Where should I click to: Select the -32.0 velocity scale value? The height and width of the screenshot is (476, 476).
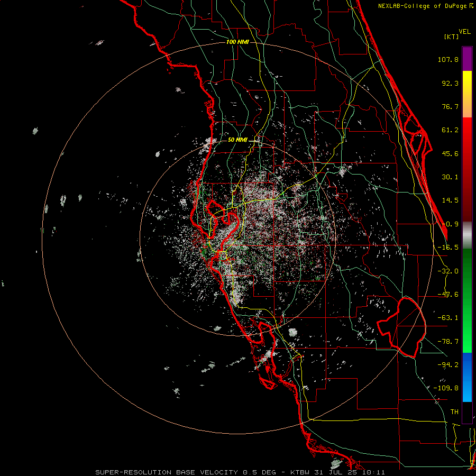[x=448, y=271]
